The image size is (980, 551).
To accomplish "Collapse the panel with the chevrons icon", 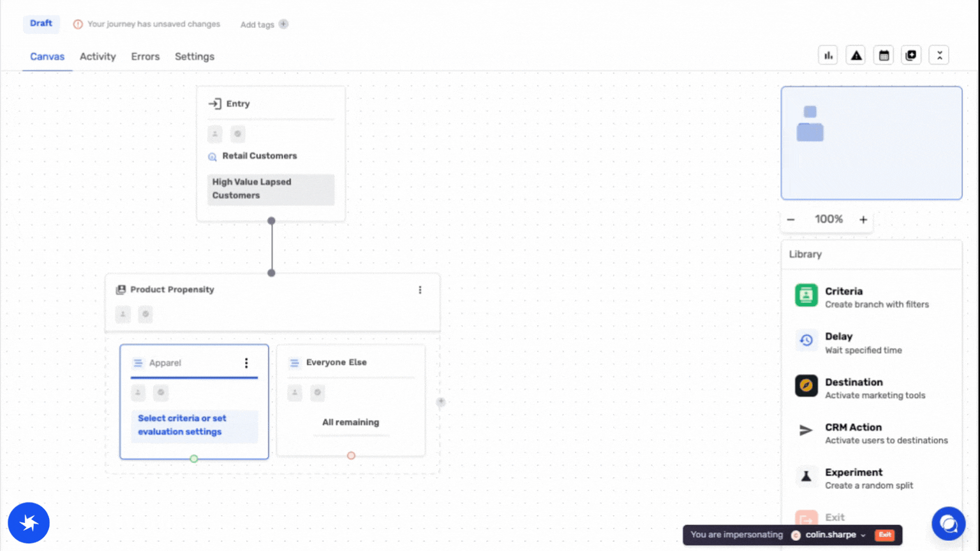I will tap(939, 55).
